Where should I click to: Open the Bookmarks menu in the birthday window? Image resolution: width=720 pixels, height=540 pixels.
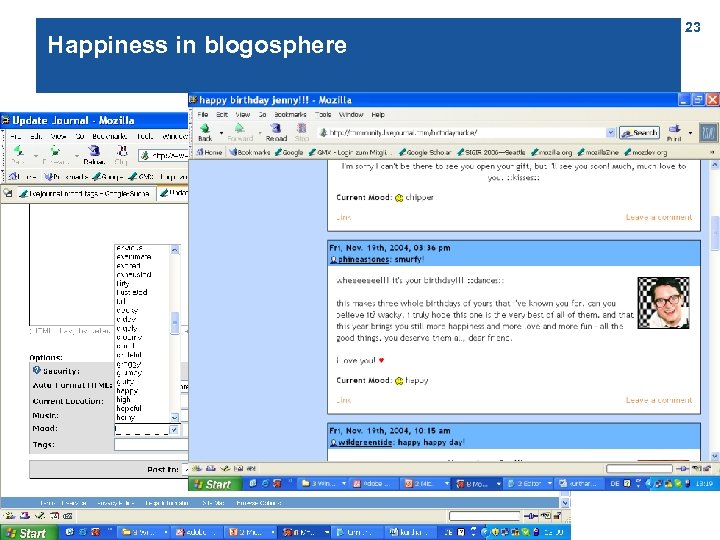[290, 114]
